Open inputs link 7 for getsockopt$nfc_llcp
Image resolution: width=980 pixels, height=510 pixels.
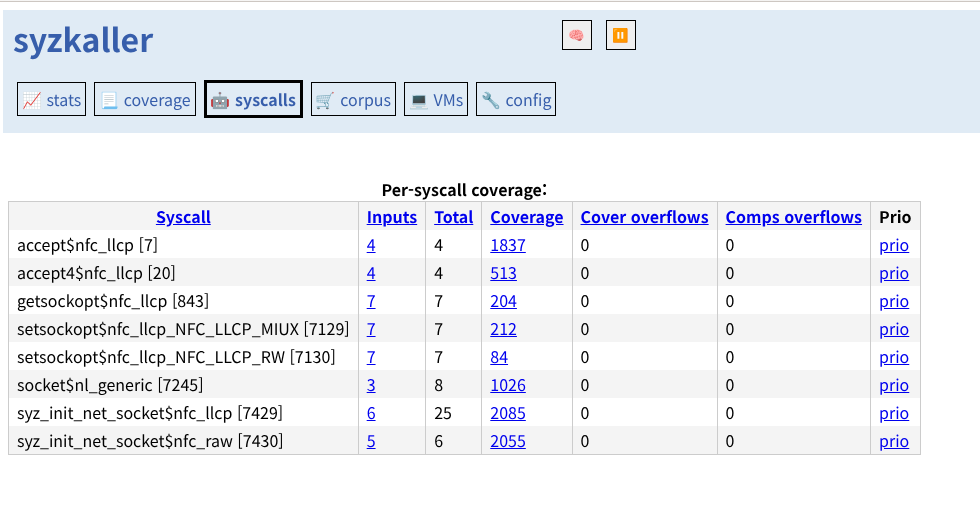coord(371,301)
